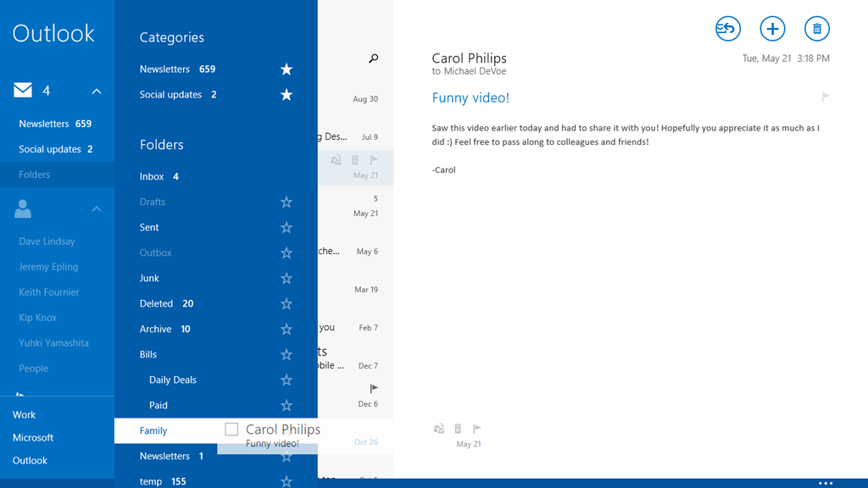Image resolution: width=868 pixels, height=488 pixels.
Task: Click the mail envelope icon in sidebar
Action: tap(23, 91)
